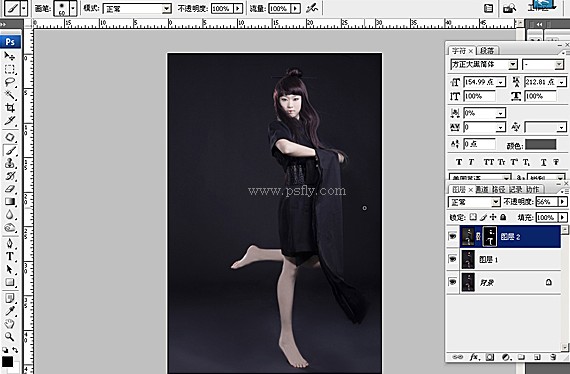Select the Horizontal Type tool
This screenshot has width=570, height=374.
click(10, 256)
